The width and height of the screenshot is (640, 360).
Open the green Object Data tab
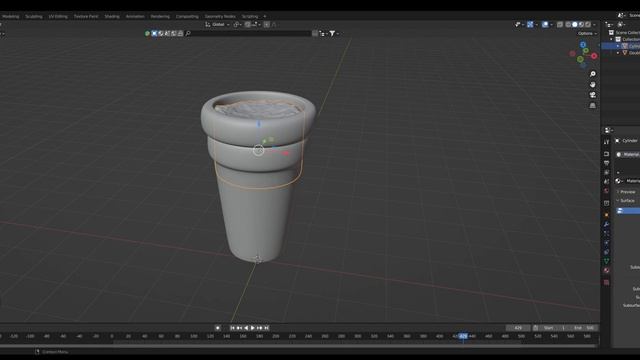607,261
